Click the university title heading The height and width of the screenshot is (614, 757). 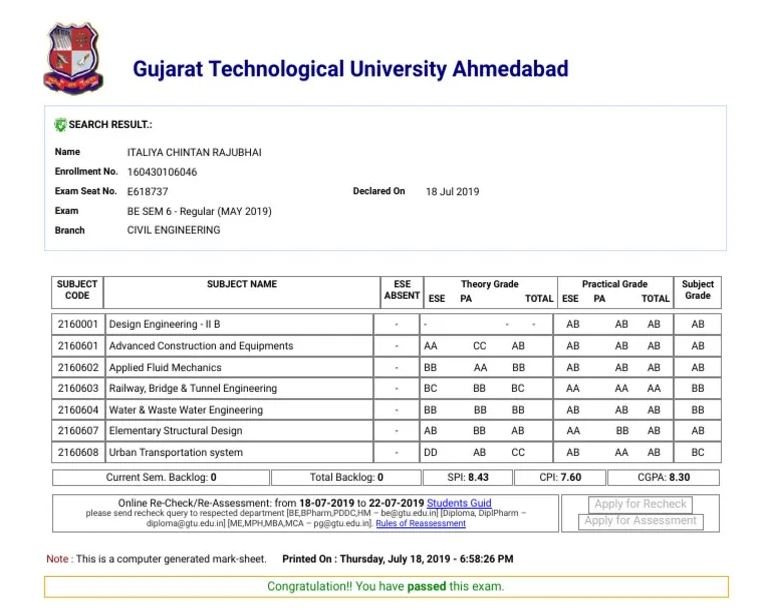point(350,69)
